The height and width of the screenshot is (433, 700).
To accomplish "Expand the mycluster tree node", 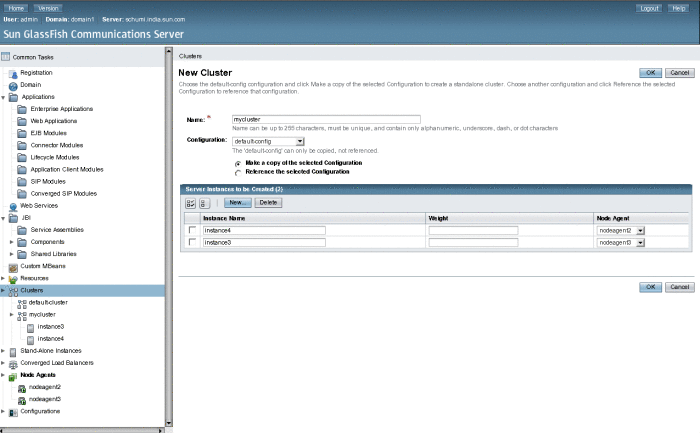I will (12, 315).
